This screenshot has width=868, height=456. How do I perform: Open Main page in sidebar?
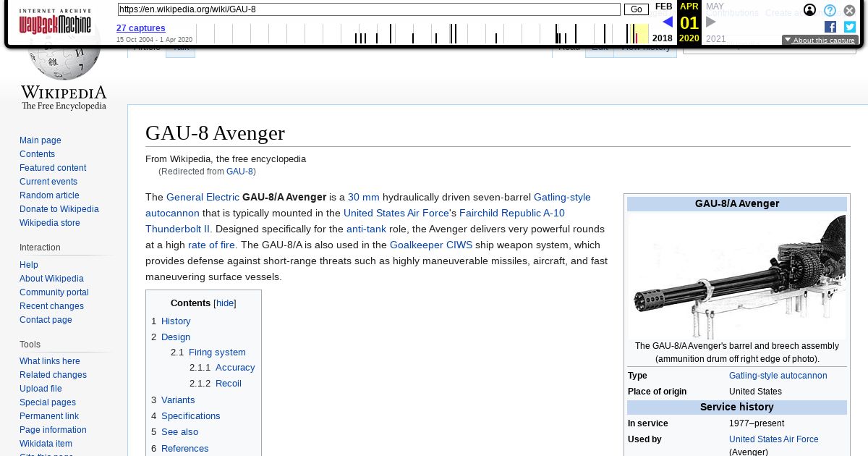[x=41, y=140]
